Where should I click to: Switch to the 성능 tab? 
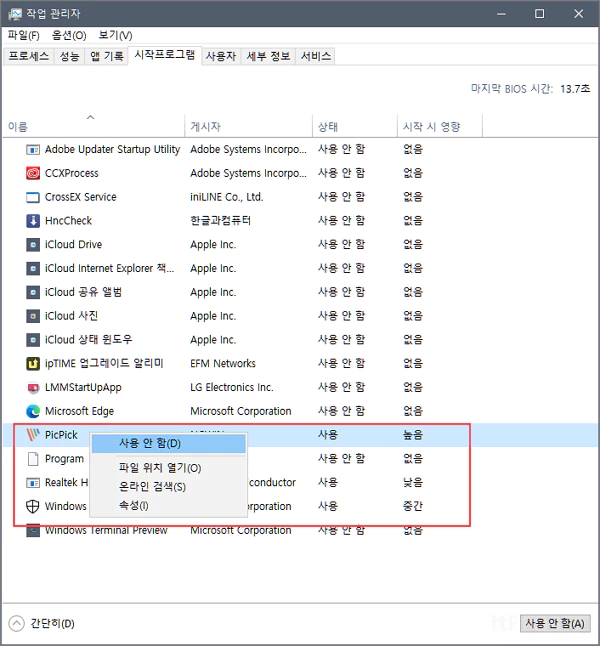coord(69,56)
